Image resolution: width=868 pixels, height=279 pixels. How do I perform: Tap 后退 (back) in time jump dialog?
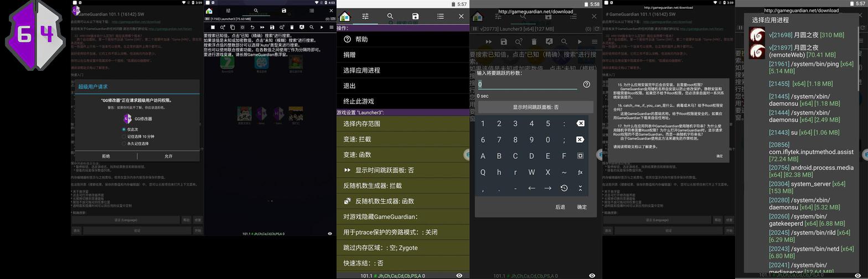pyautogui.click(x=560, y=207)
